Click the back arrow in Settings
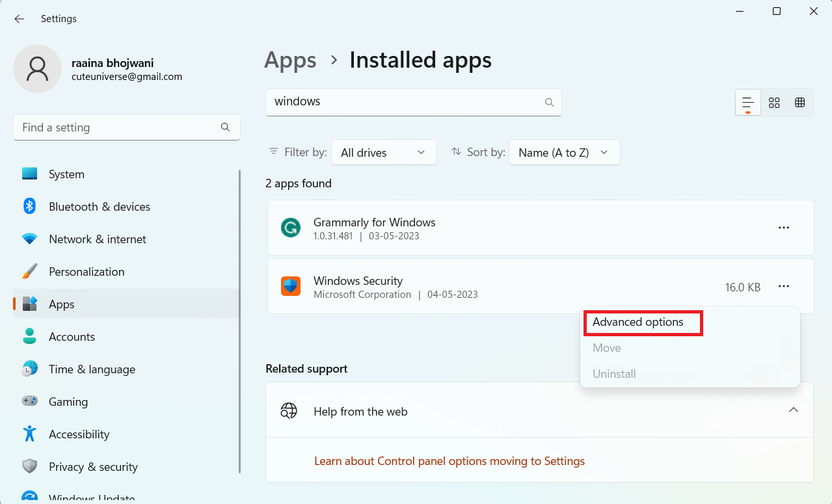 click(x=20, y=19)
